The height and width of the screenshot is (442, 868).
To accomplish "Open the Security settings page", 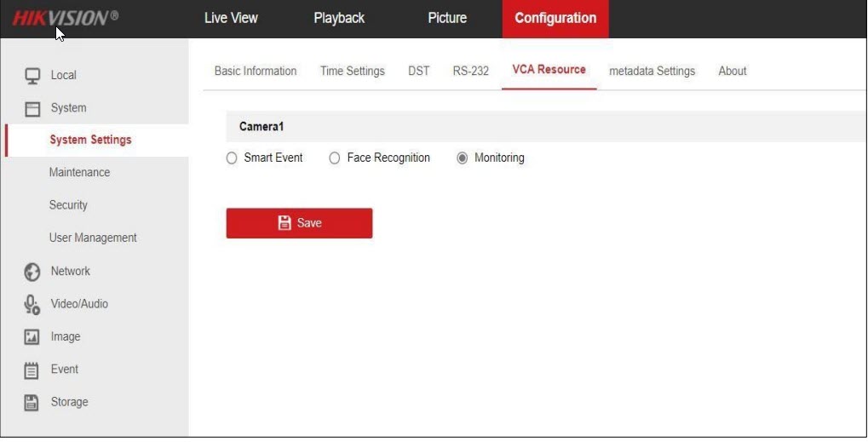I will tap(68, 205).
